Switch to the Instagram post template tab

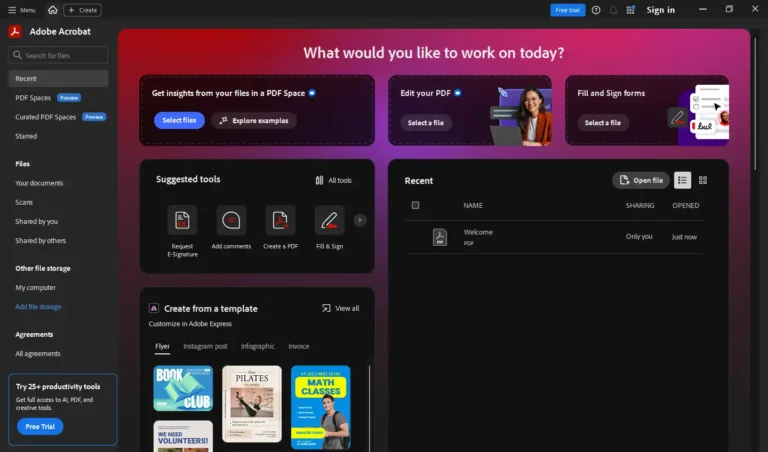(205, 346)
